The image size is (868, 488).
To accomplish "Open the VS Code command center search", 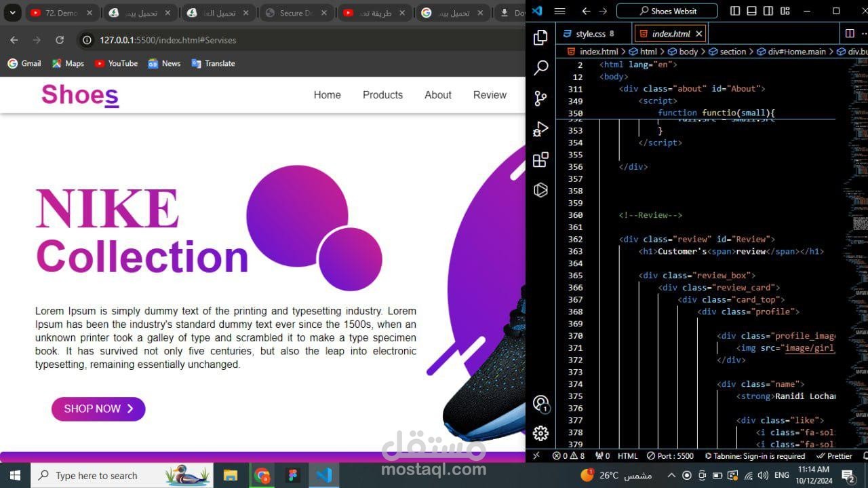I will (x=667, y=11).
